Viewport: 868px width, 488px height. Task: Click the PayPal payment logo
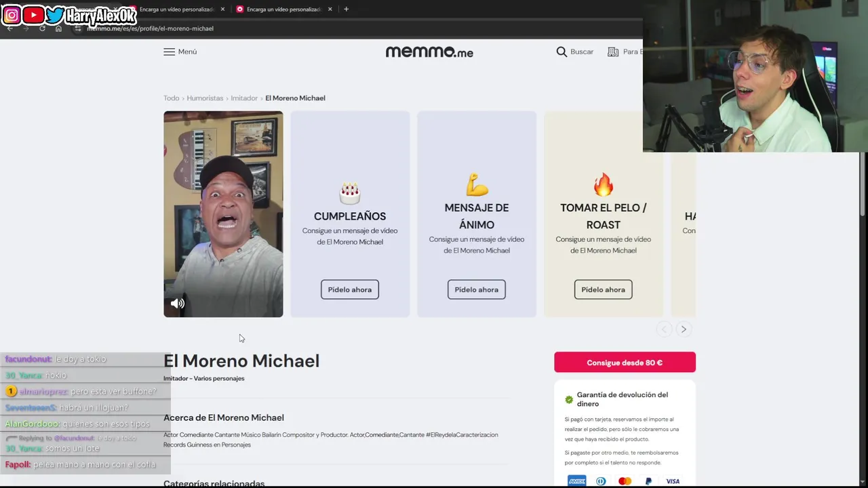pos(648,481)
